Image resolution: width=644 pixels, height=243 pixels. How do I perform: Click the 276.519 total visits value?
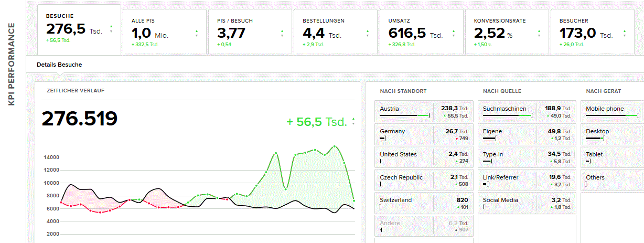coord(79,119)
